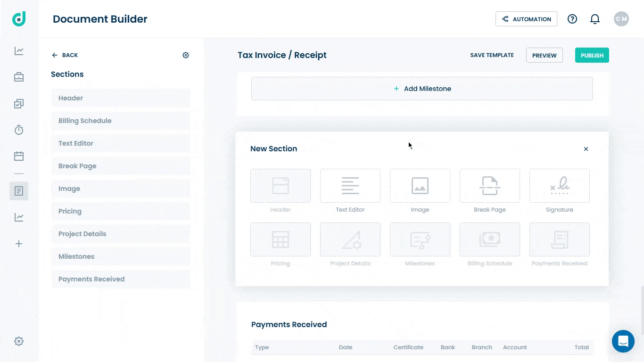
Task: Open the reports chart icon below documents
Action: pos(19,217)
